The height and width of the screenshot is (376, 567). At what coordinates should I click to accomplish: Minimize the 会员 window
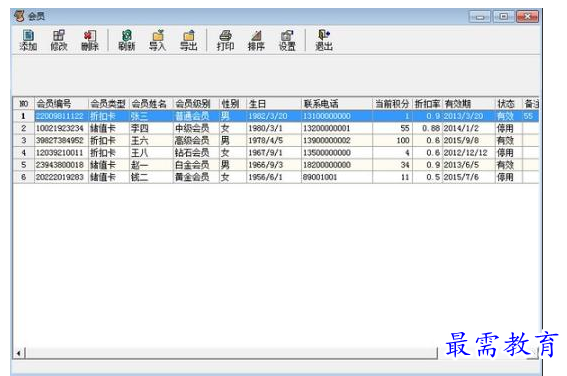click(480, 17)
